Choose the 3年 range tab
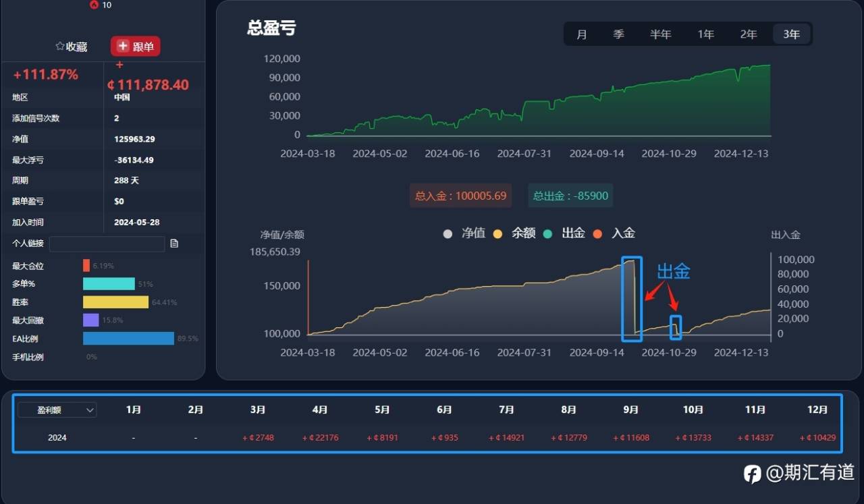 tap(791, 34)
